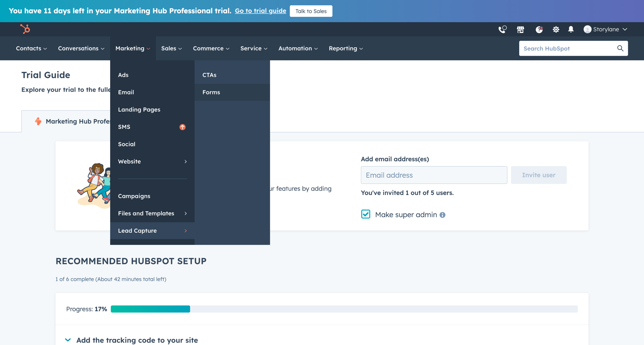Expand the Storylane account chevron

[x=625, y=29]
